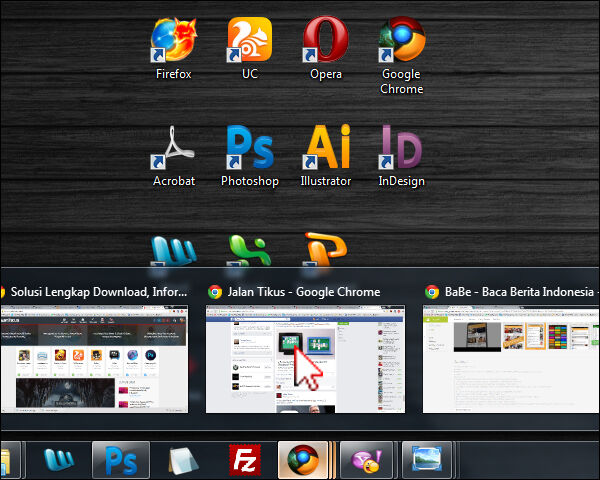The image size is (600, 480).
Task: Open the picture viewer taskbar icon
Action: click(x=427, y=460)
